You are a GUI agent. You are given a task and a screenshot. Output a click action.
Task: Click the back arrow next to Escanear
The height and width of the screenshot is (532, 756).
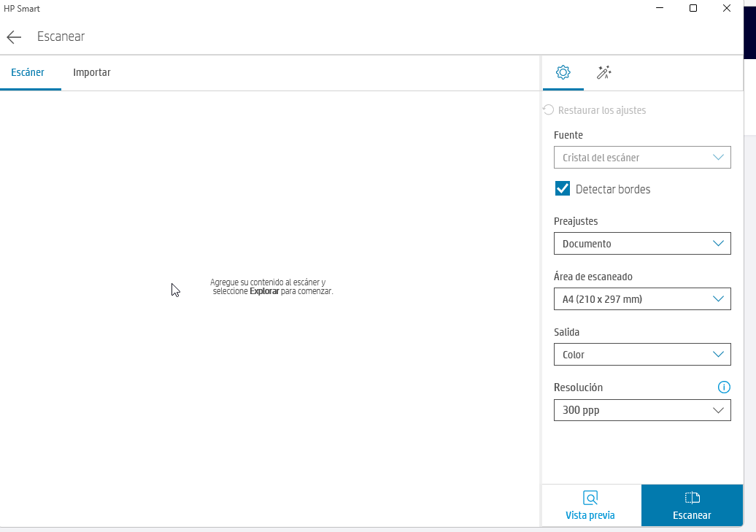click(14, 37)
